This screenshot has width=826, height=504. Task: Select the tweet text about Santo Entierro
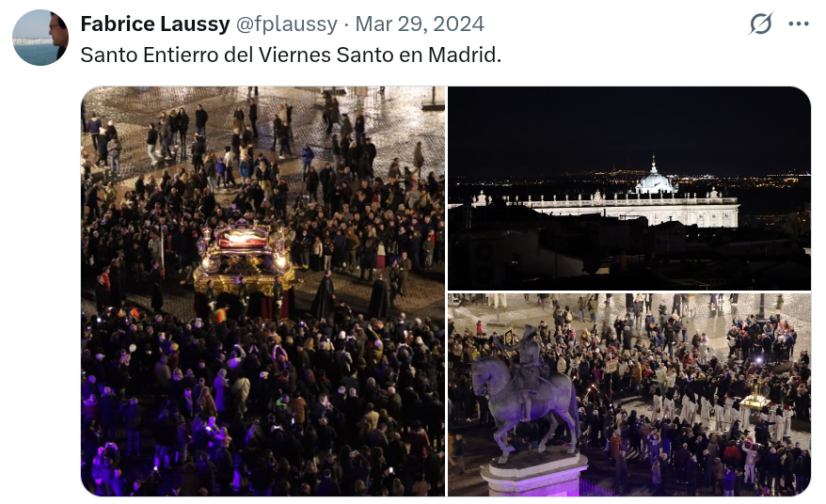click(291, 55)
